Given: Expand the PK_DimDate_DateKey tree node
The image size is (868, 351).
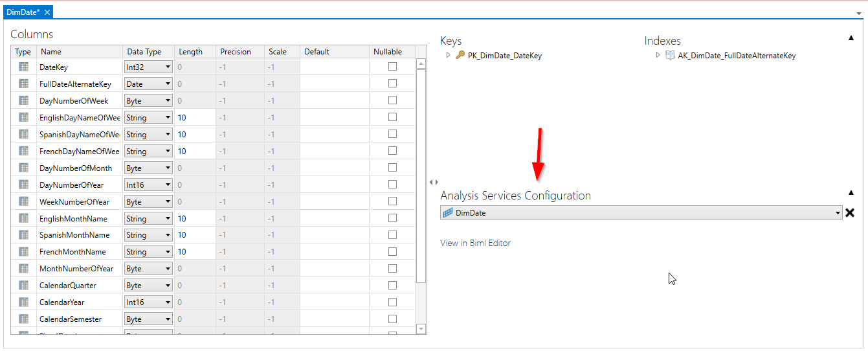Looking at the screenshot, I should 448,56.
